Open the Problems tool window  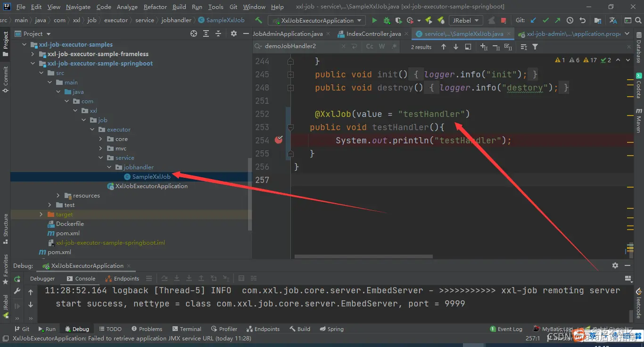tap(147, 329)
